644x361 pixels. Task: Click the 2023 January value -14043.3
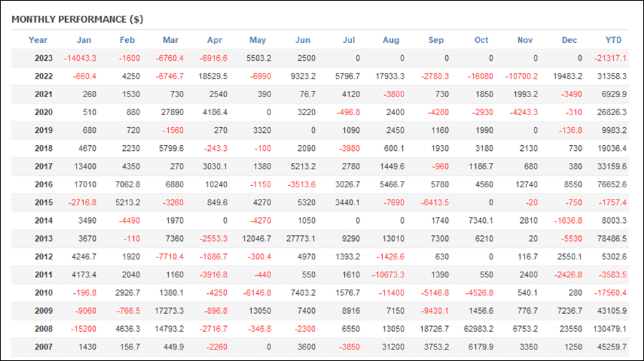coord(80,58)
